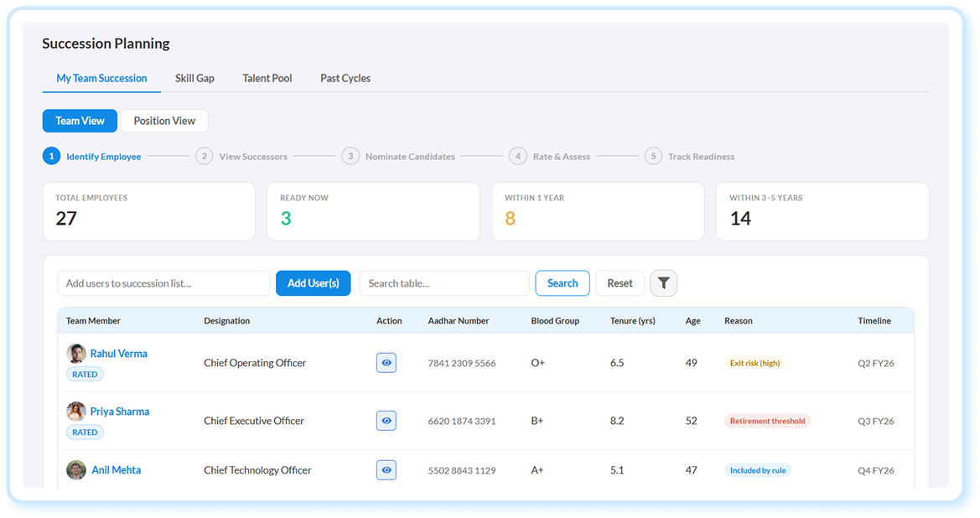Click the Search button
Image resolution: width=980 pixels, height=518 pixels.
click(x=563, y=283)
